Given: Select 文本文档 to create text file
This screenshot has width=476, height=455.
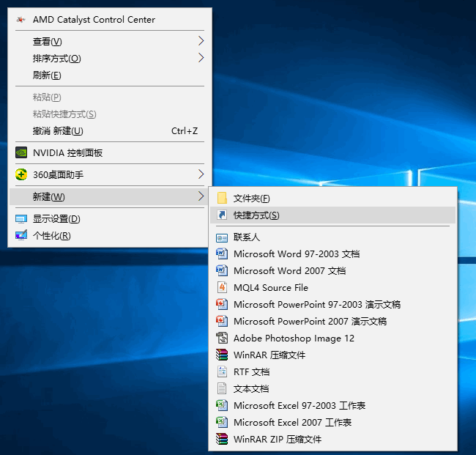Looking at the screenshot, I should (x=251, y=389).
